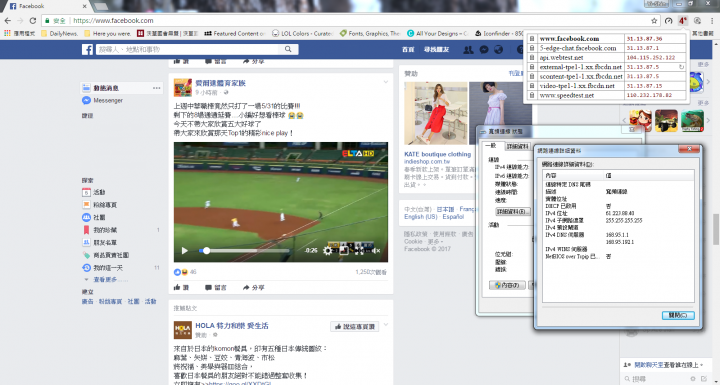Mute the baseball video speaker icon
Screen dimensions: 720x385
pos(376,251)
